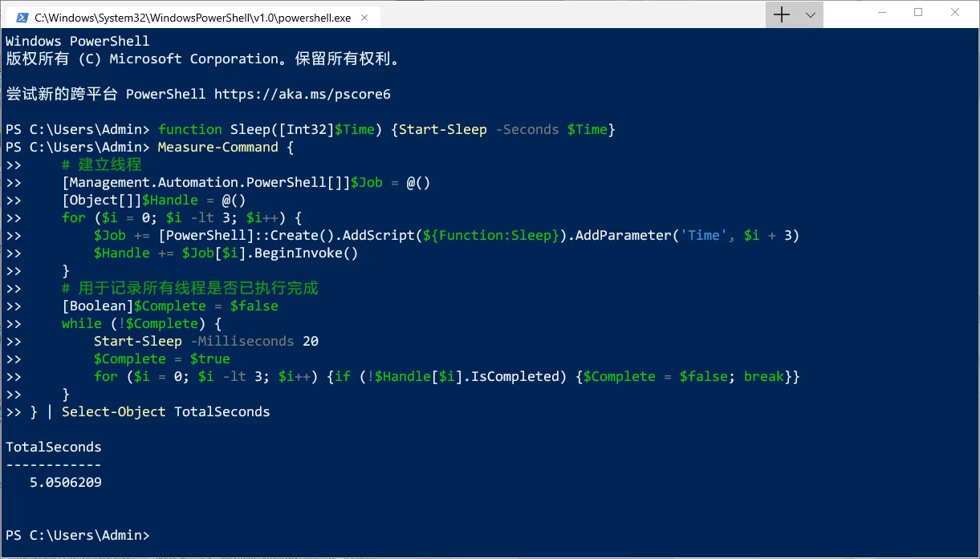
Task: Click the [Boolean] type declaration
Action: click(98, 306)
